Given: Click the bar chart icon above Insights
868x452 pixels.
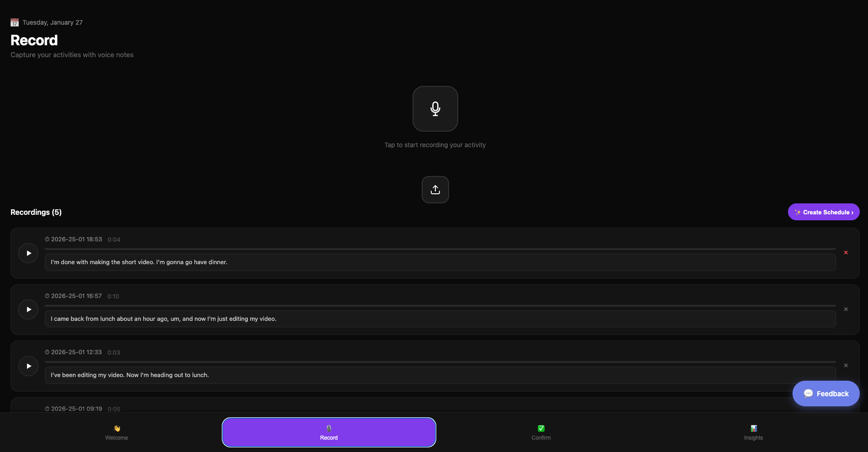Looking at the screenshot, I should point(753,428).
